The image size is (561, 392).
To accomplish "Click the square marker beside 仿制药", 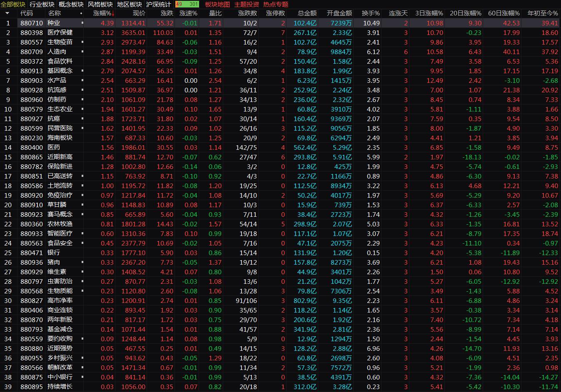I will 82,99.
